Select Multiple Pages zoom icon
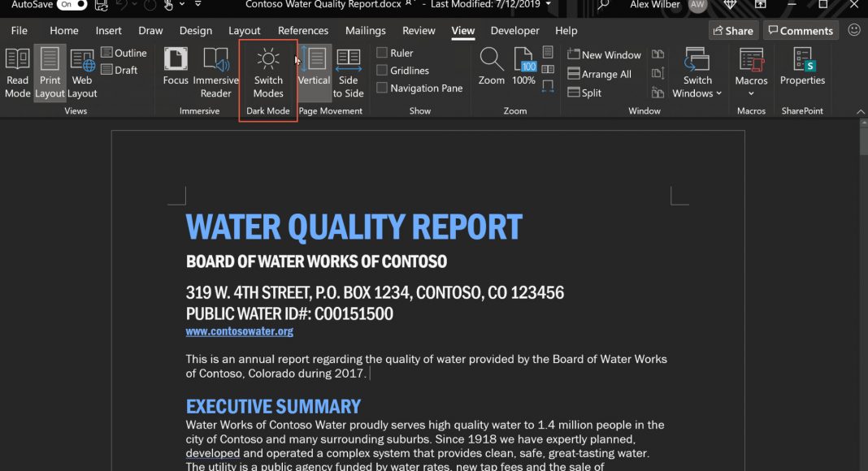The image size is (868, 471). pos(548,69)
